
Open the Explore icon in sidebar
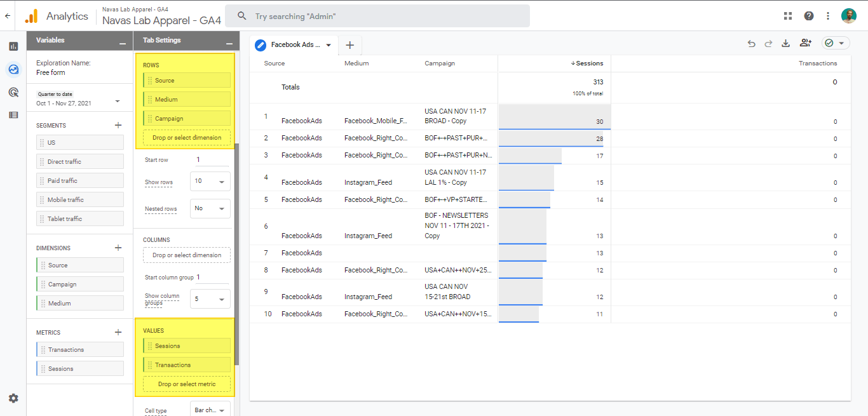13,69
